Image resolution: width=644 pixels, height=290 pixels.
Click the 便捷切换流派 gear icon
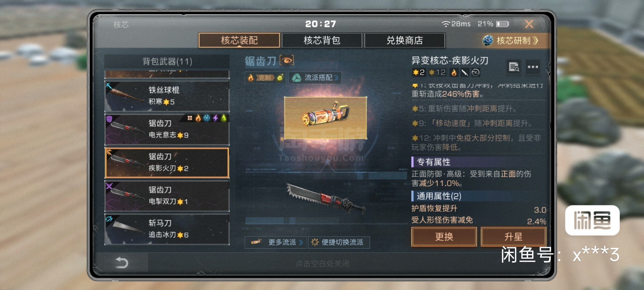click(x=315, y=242)
